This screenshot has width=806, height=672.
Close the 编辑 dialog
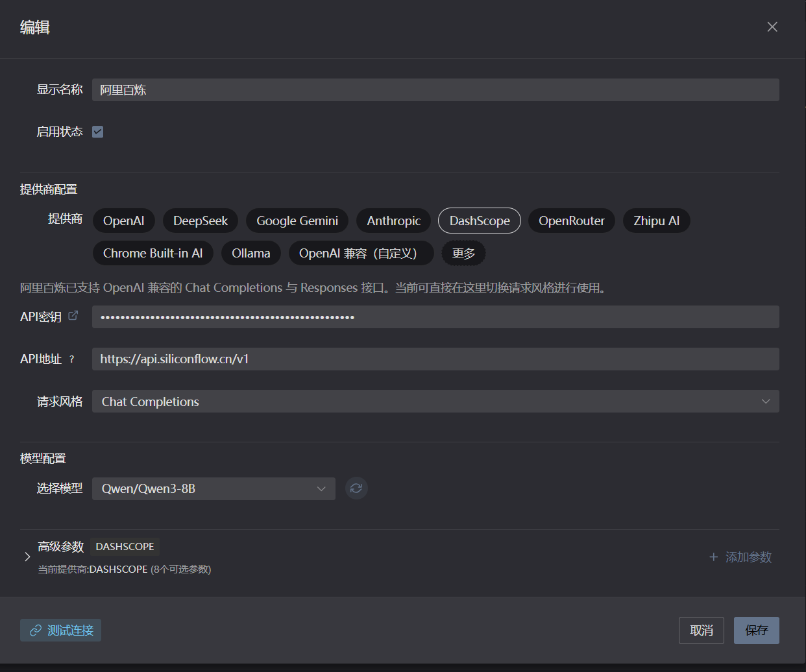click(x=772, y=27)
